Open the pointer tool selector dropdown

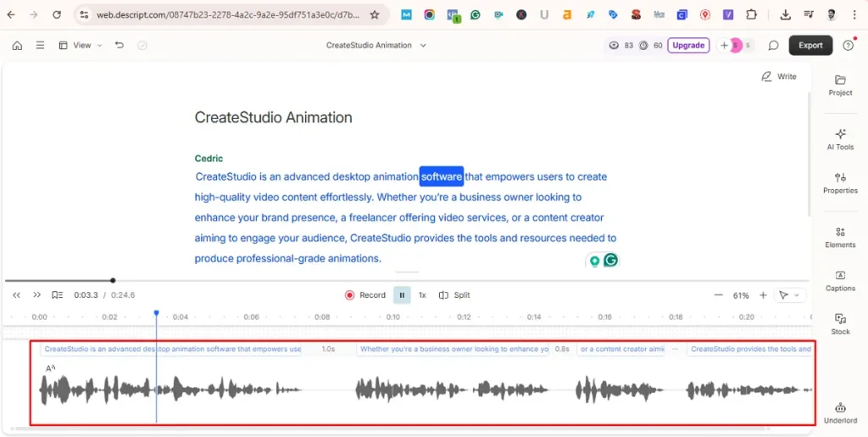coord(789,295)
